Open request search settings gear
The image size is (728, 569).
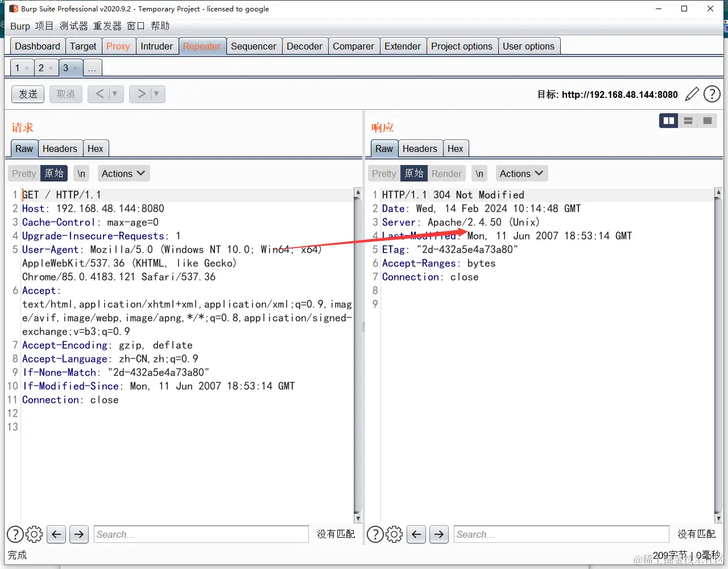34,534
